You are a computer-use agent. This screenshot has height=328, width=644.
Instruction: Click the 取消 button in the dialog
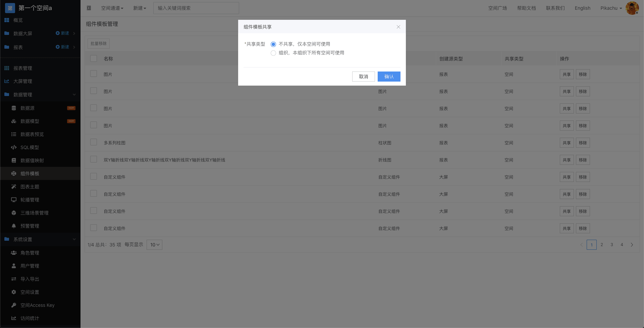[364, 77]
